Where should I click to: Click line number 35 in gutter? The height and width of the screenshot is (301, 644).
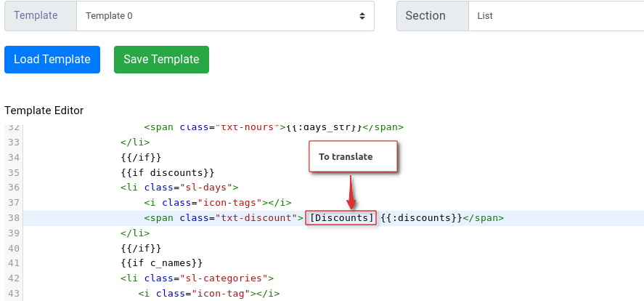14,172
